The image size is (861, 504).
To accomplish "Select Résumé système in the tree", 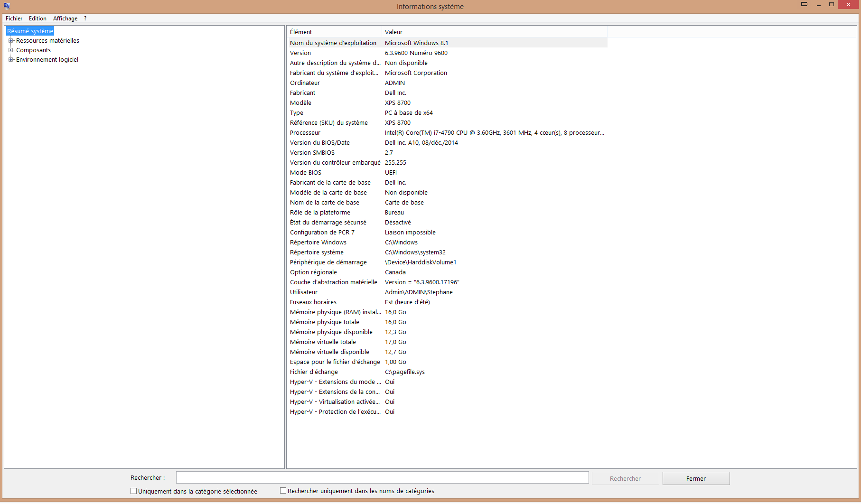I will click(30, 31).
